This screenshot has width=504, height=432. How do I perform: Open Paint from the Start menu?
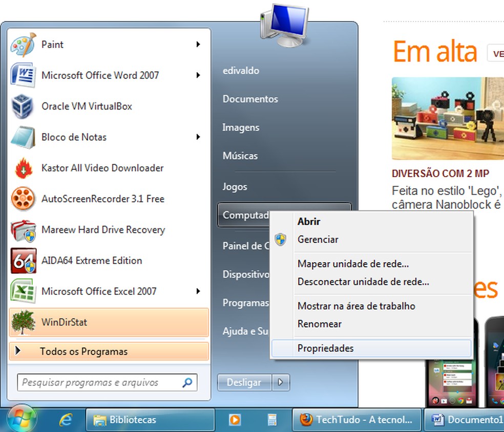pos(52,45)
